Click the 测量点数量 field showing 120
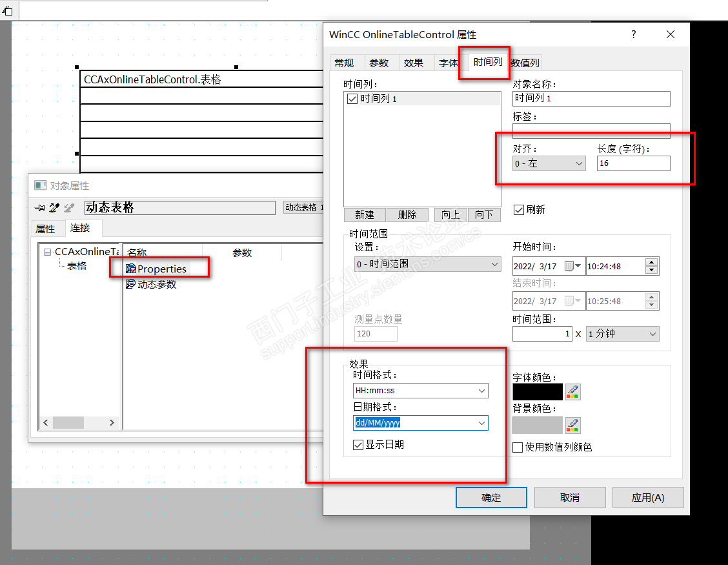The height and width of the screenshot is (565, 728). [376, 334]
